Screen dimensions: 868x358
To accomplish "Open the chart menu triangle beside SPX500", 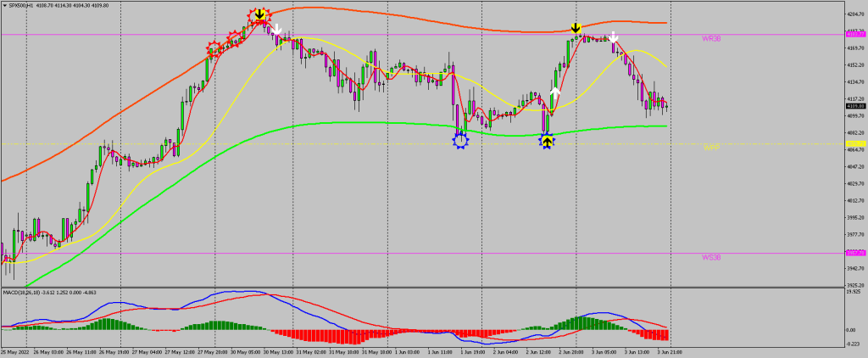I will (4, 4).
